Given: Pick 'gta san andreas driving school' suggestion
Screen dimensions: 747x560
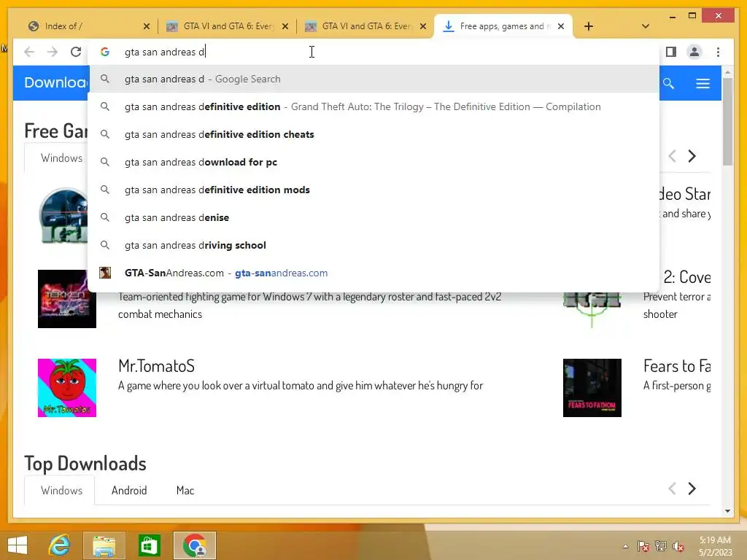Looking at the screenshot, I should tap(373, 245).
